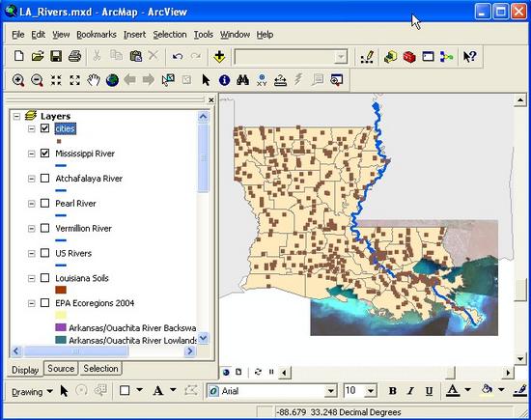Show the Command Line window icon
The image size is (531, 420).
point(428,56)
